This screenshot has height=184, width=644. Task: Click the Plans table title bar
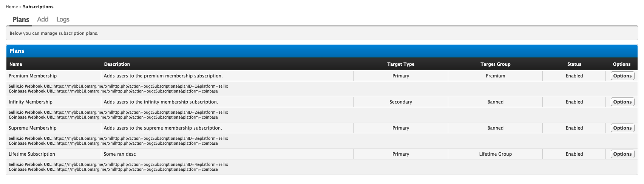pyautogui.click(x=322, y=51)
